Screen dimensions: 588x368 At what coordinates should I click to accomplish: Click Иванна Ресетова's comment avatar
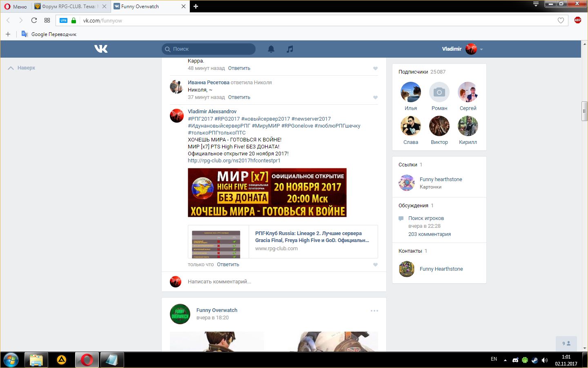[176, 87]
